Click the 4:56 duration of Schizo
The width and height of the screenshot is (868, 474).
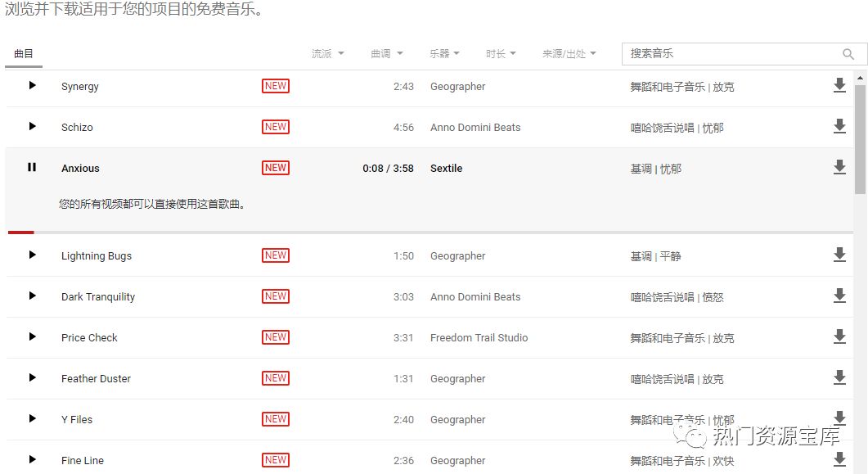[403, 128]
